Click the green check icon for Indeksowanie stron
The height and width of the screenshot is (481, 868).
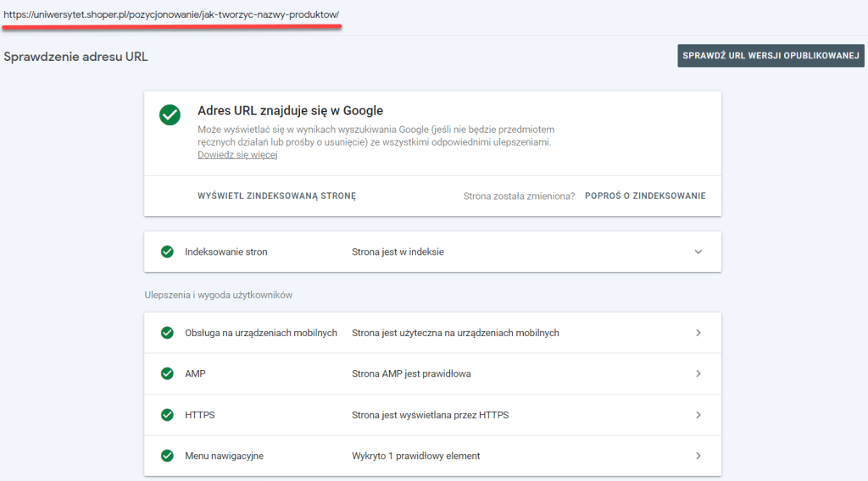pyautogui.click(x=167, y=252)
